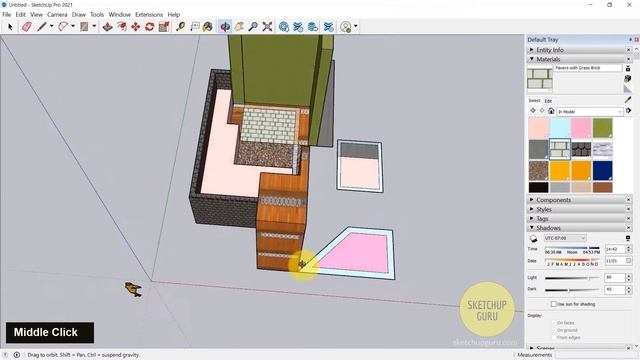The image size is (640, 360).
Task: Choose the Text label tool
Action: [195, 27]
